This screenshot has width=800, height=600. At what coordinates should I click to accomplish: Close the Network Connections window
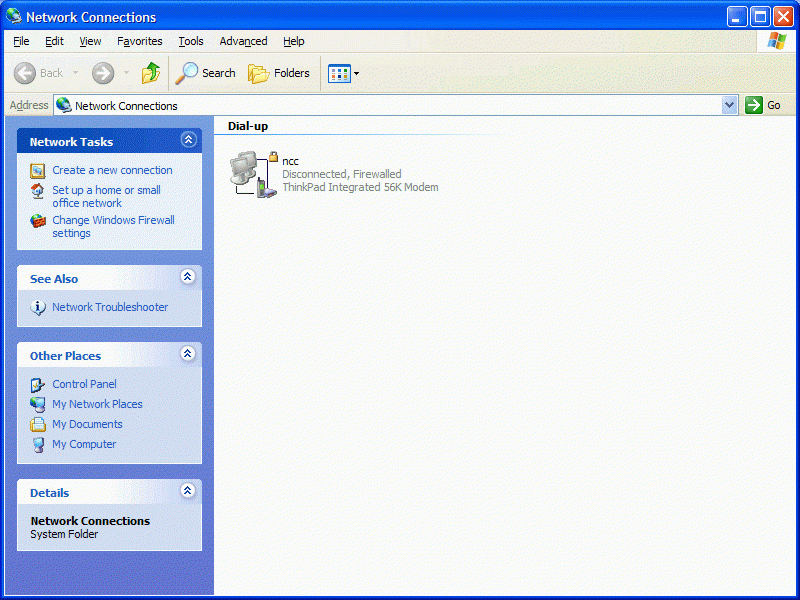783,17
